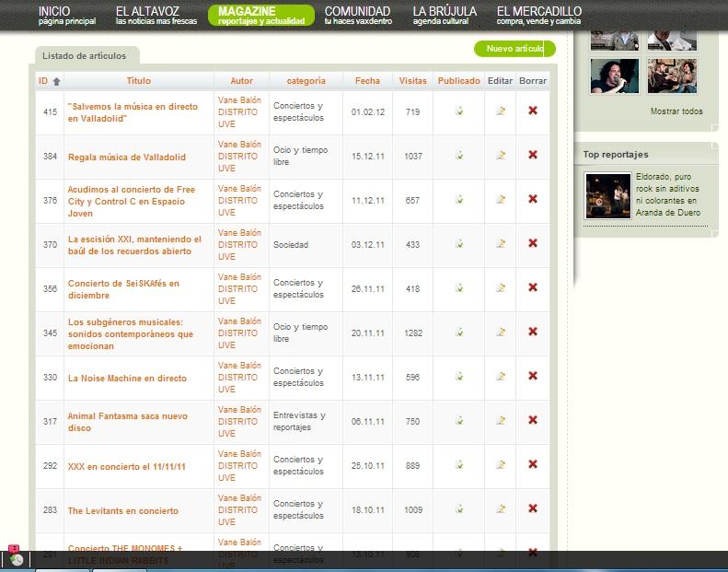728x572 pixels.
Task: Delete article 415 with red X
Action: coord(533,111)
